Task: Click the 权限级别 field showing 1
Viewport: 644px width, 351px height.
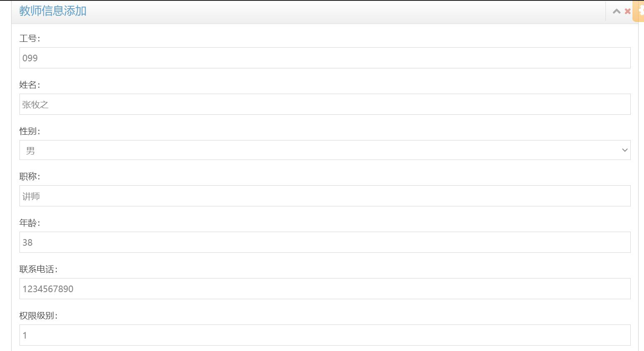Action: click(x=325, y=335)
